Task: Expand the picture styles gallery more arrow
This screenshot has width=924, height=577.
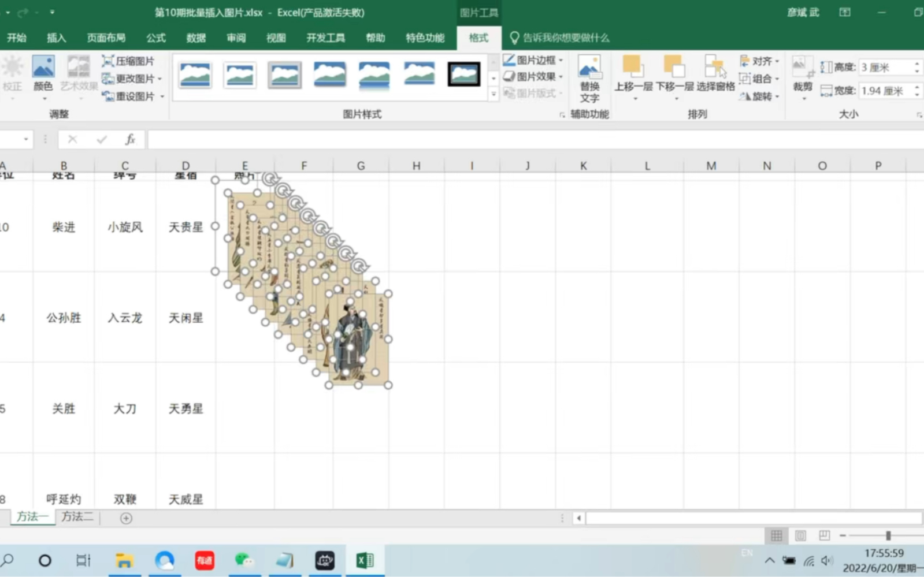Action: [493, 94]
